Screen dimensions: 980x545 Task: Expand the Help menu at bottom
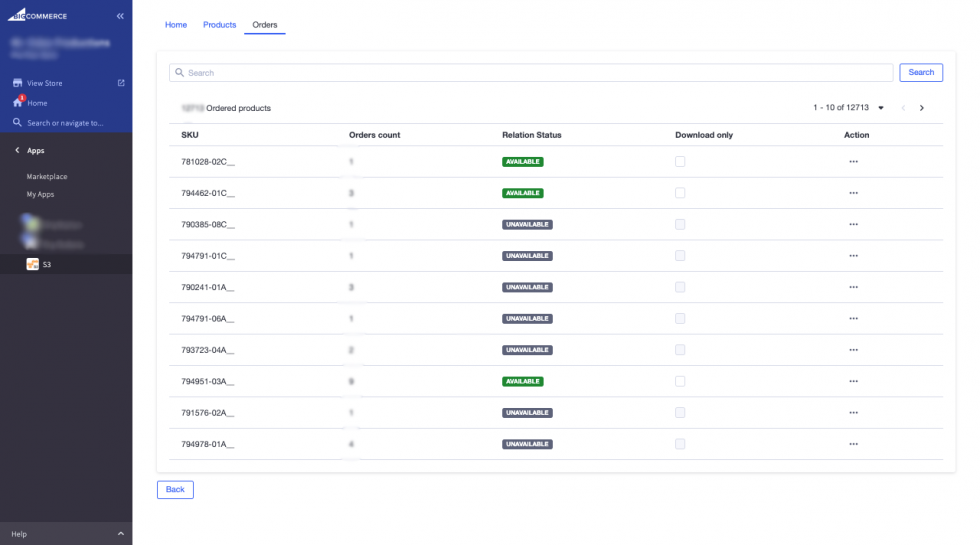coord(120,534)
